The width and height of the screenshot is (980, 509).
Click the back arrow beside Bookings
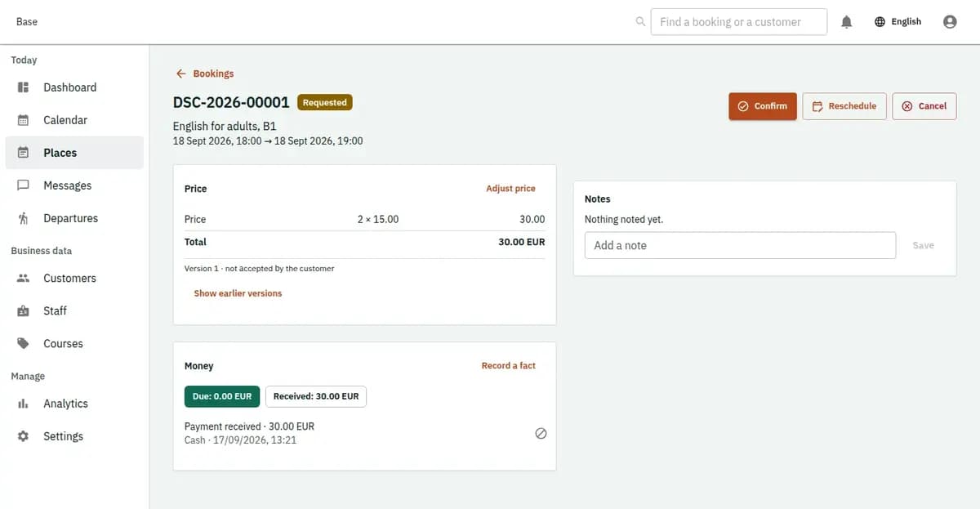coord(181,74)
